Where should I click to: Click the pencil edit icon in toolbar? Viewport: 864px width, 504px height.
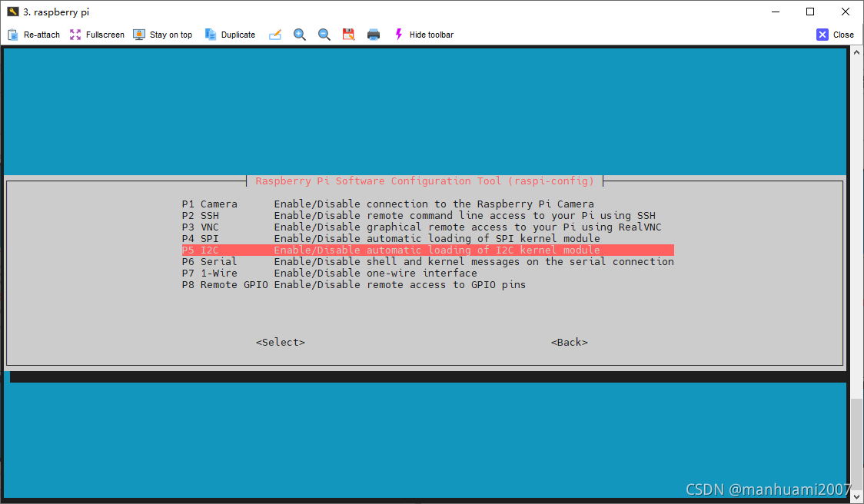(275, 35)
